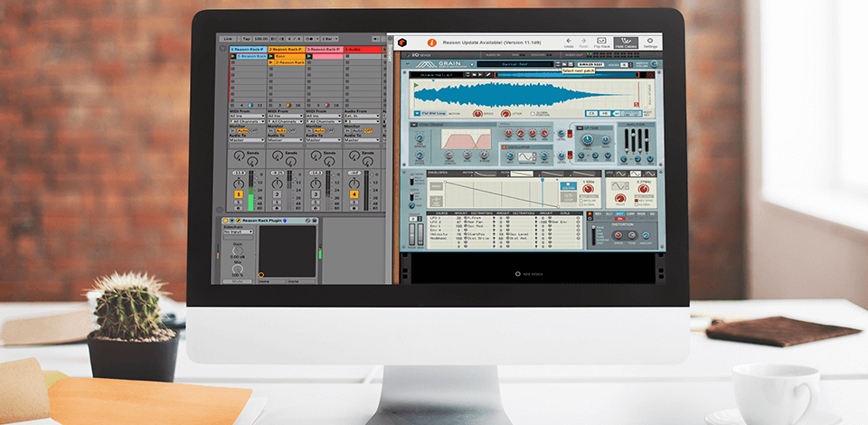Select the 2 Reason Rack track header
868x425 pixels.
coord(287,49)
